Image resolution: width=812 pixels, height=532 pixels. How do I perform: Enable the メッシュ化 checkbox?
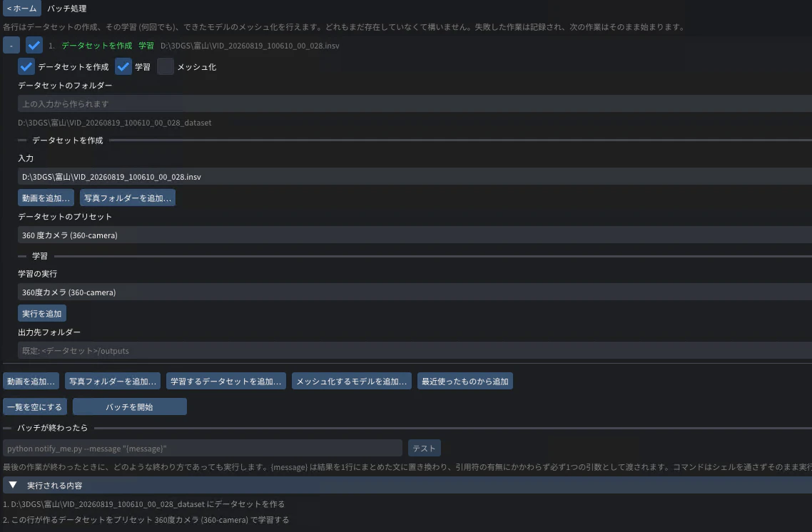pos(166,67)
